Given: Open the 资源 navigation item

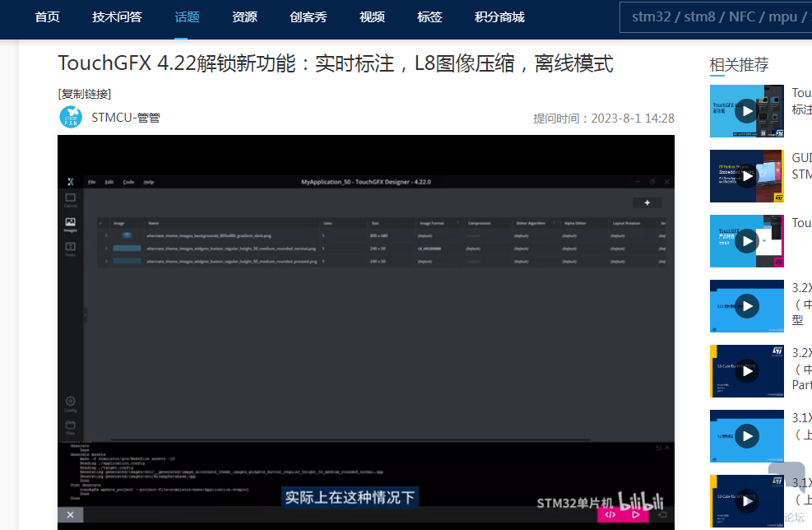Looking at the screenshot, I should 244,17.
